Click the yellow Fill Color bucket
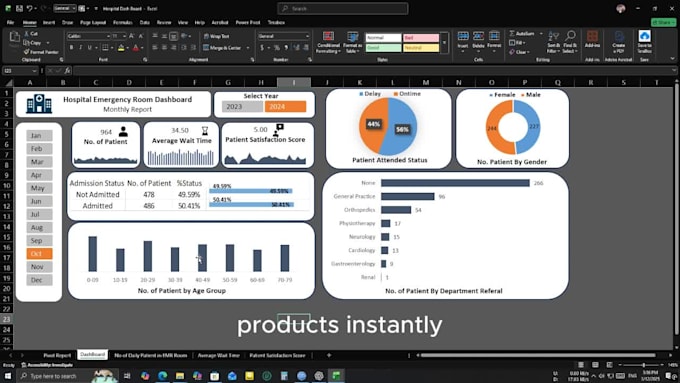The height and width of the screenshot is (383, 680). (x=121, y=48)
